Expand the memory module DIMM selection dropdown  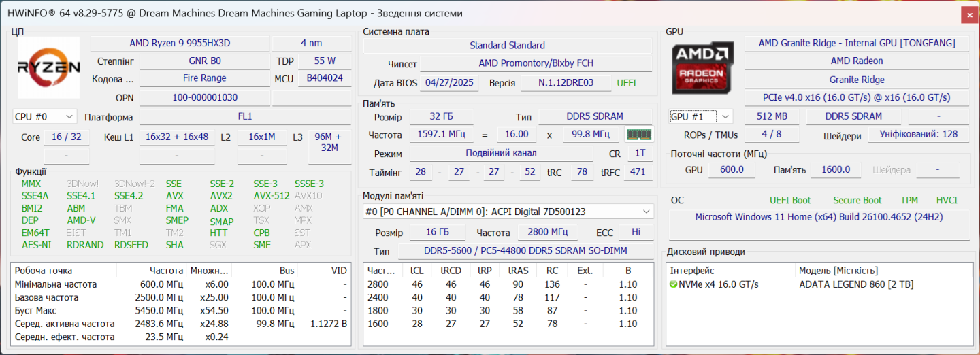click(508, 212)
